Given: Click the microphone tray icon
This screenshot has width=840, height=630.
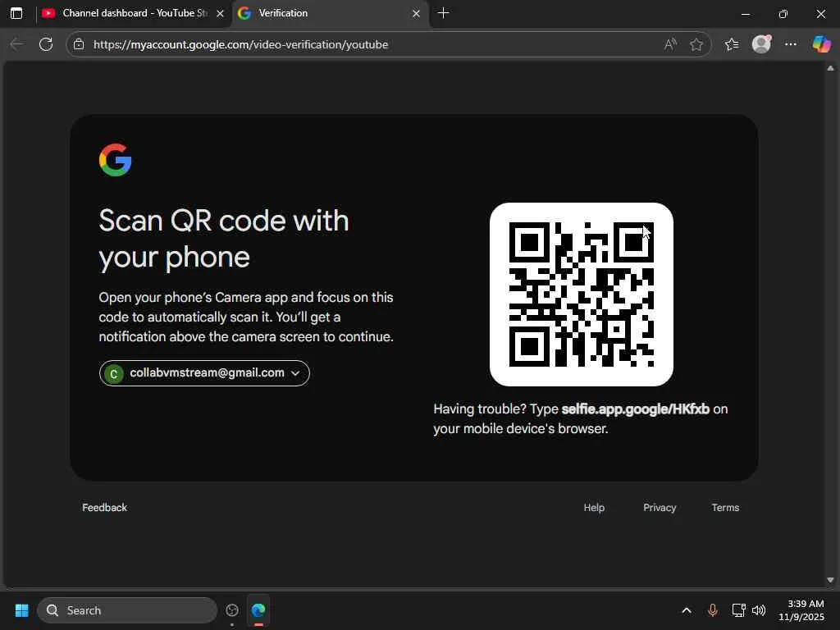Looking at the screenshot, I should pyautogui.click(x=713, y=610).
